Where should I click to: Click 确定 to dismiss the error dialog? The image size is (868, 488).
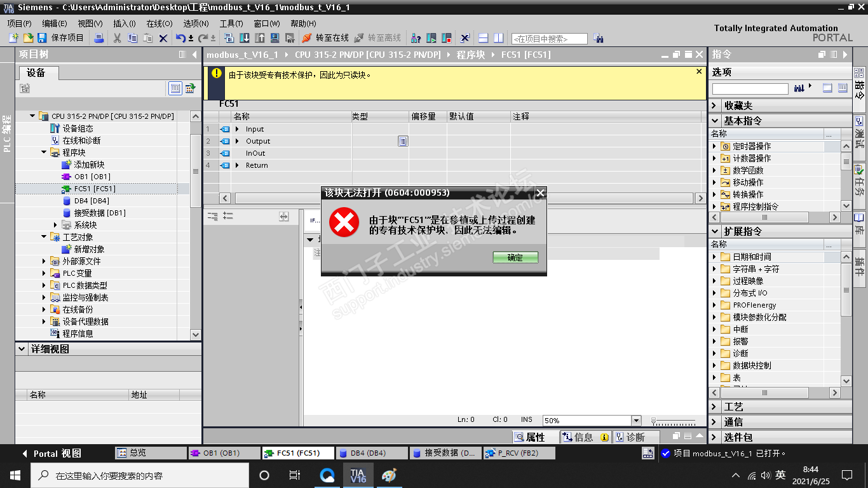pyautogui.click(x=515, y=257)
